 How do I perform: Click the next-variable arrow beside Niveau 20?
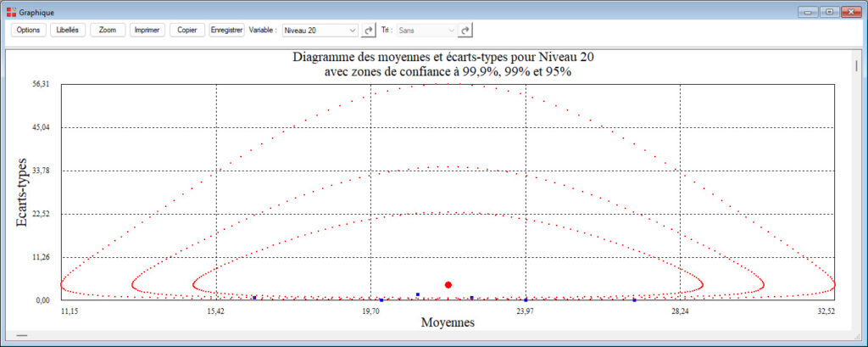[x=368, y=30]
